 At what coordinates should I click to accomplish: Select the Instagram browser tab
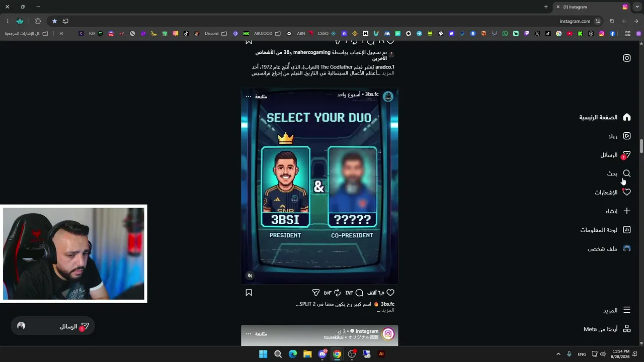592,7
